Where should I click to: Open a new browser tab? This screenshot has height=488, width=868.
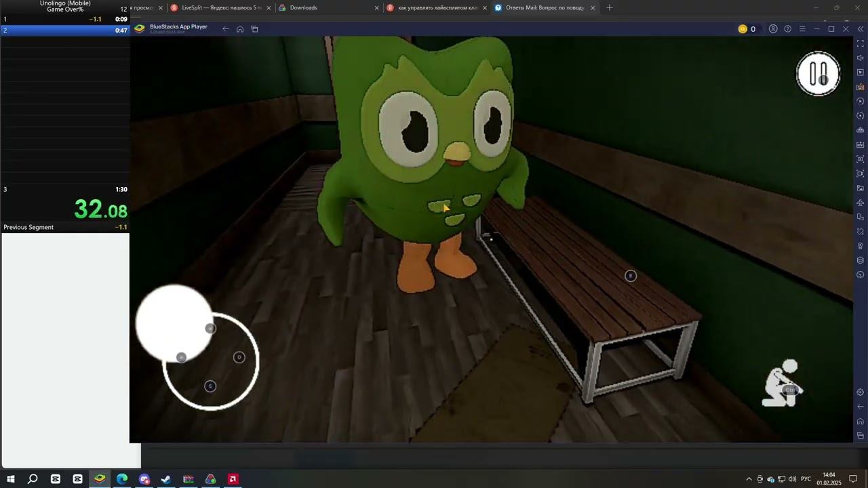pyautogui.click(x=610, y=7)
